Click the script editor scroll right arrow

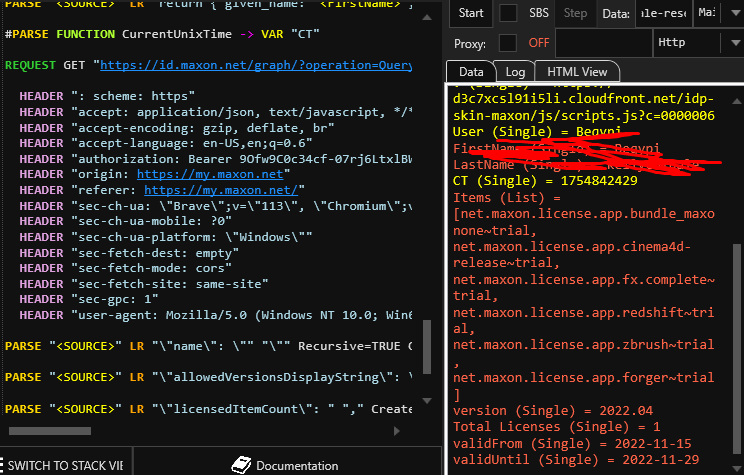[x=397, y=431]
